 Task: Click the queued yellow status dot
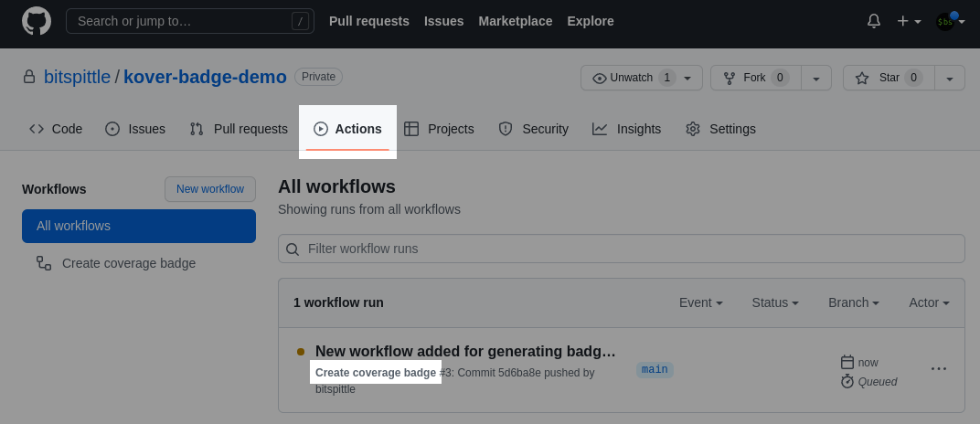coord(301,352)
